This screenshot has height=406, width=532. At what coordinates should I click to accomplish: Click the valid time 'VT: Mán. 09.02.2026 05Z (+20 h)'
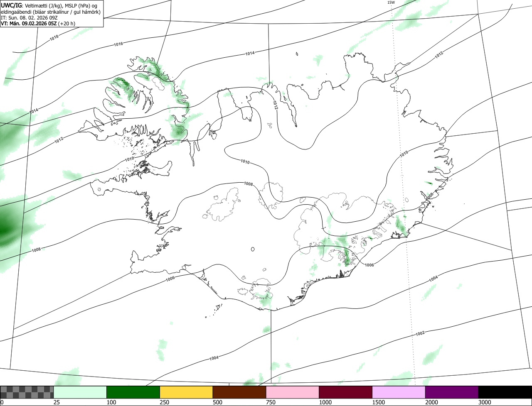point(38,23)
